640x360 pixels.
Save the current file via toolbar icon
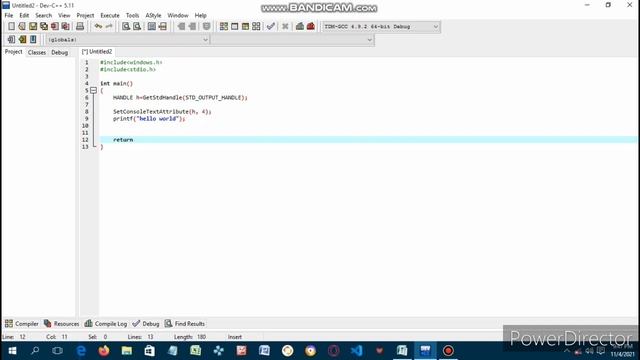click(33, 26)
